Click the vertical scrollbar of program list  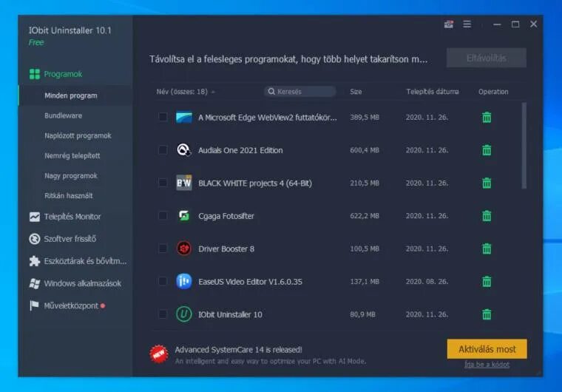pos(524,145)
